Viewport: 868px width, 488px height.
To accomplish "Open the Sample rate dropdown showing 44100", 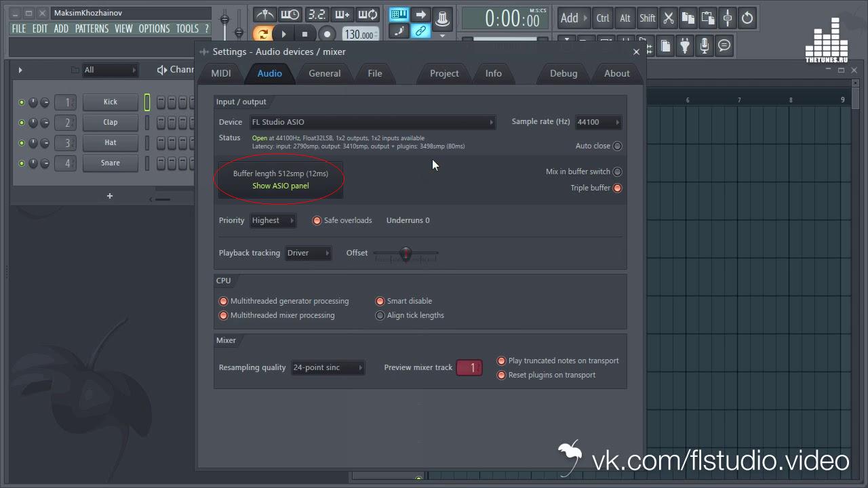I will pyautogui.click(x=598, y=122).
